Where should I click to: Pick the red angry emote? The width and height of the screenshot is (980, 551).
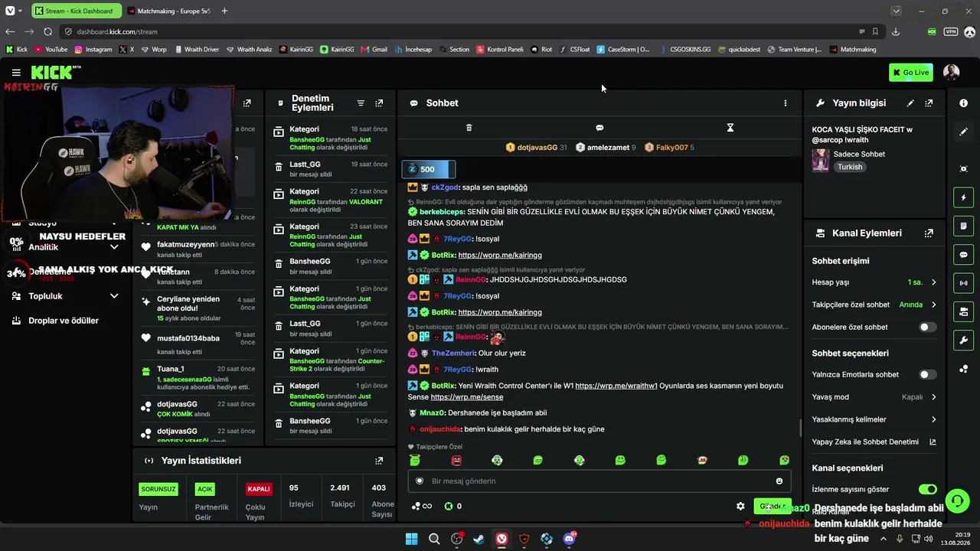(x=456, y=461)
